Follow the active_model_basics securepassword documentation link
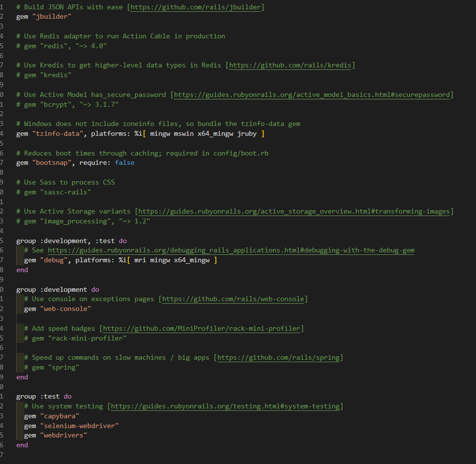 tap(313, 94)
